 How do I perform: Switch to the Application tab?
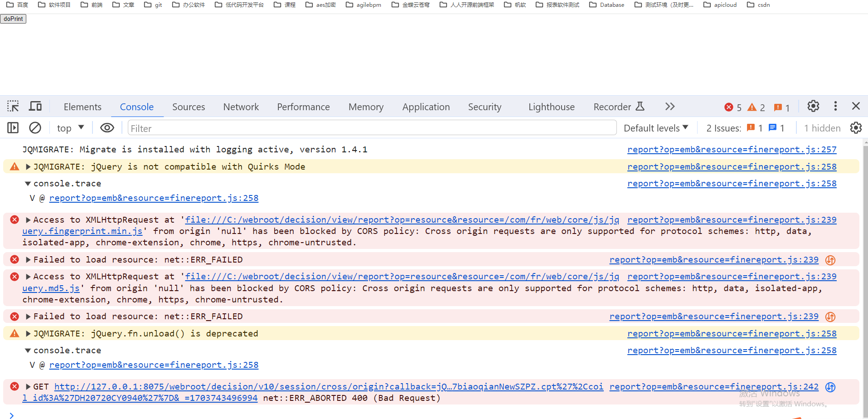point(426,107)
